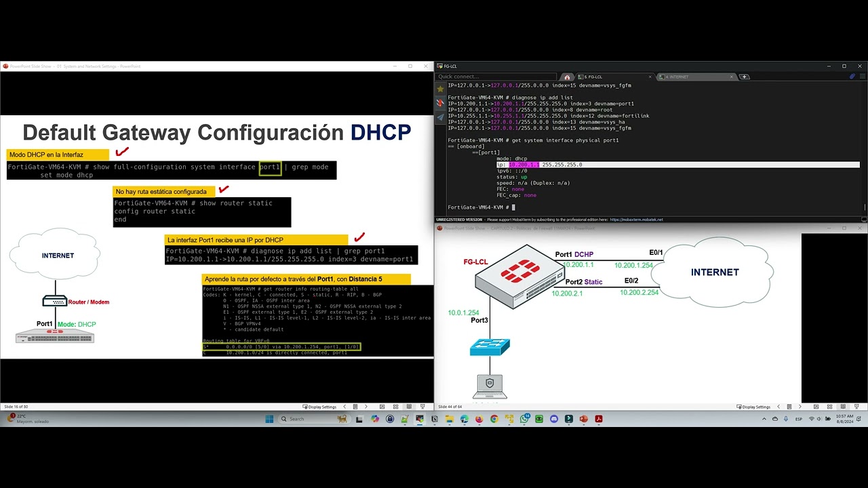868x488 pixels.
Task: Open MobaXterm hamburger menu at tab bar end
Action: tap(861, 77)
